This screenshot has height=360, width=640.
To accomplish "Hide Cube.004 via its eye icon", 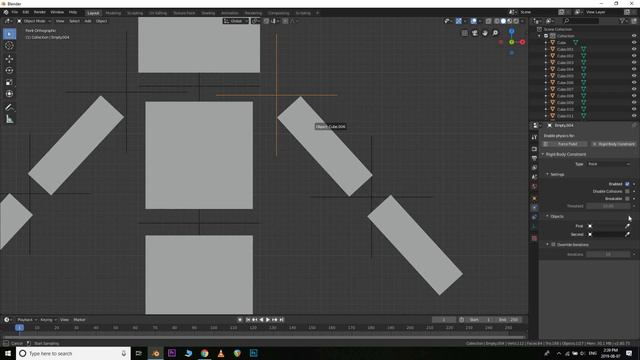I will pos(634,69).
